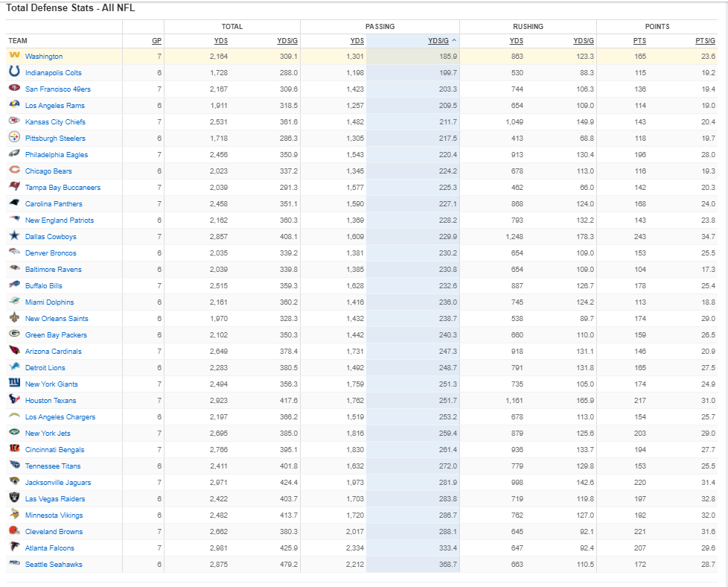The width and height of the screenshot is (728, 587).
Task: Open the Indianapolis Colts team link
Action: (54, 72)
